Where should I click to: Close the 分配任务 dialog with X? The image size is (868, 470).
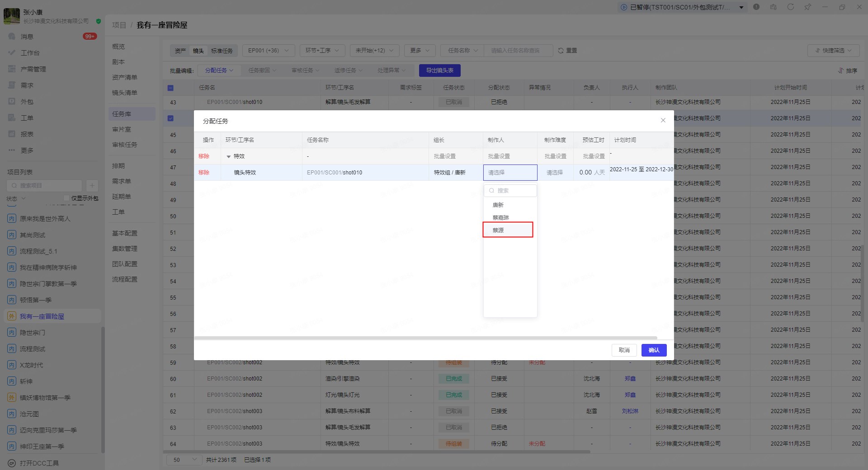click(x=663, y=120)
